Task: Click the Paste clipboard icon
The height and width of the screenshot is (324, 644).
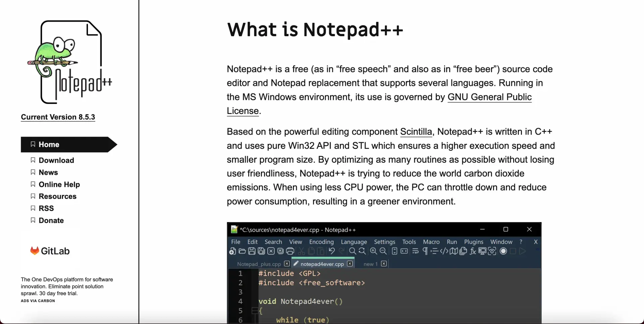Action: pyautogui.click(x=321, y=251)
